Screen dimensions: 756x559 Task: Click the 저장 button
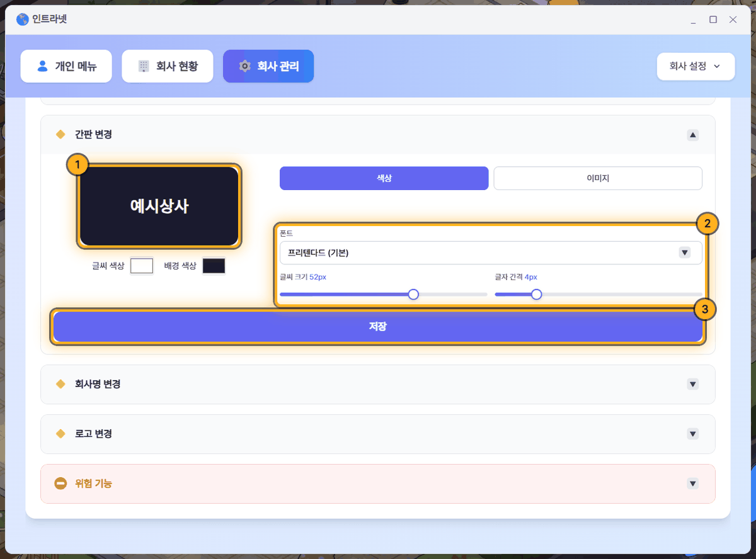378,327
